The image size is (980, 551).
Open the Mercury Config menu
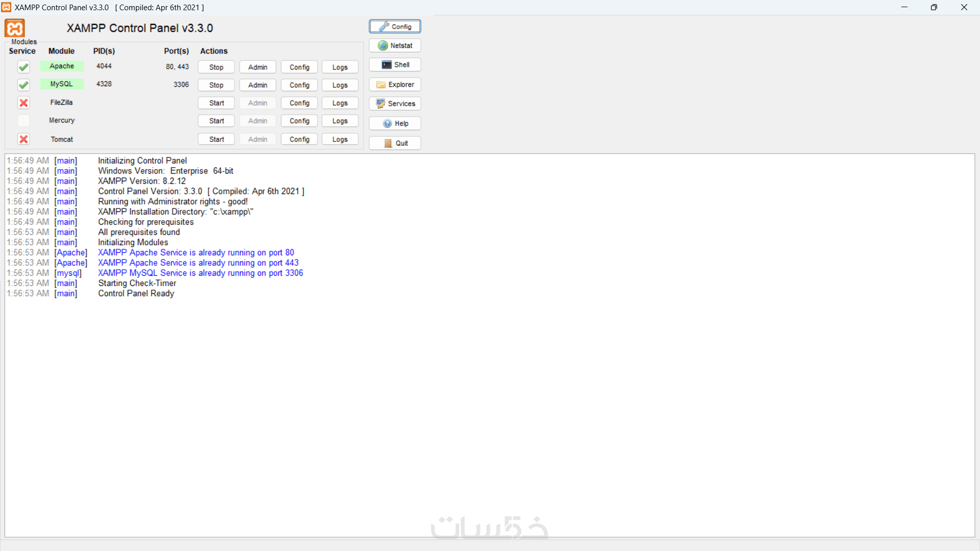pyautogui.click(x=299, y=121)
